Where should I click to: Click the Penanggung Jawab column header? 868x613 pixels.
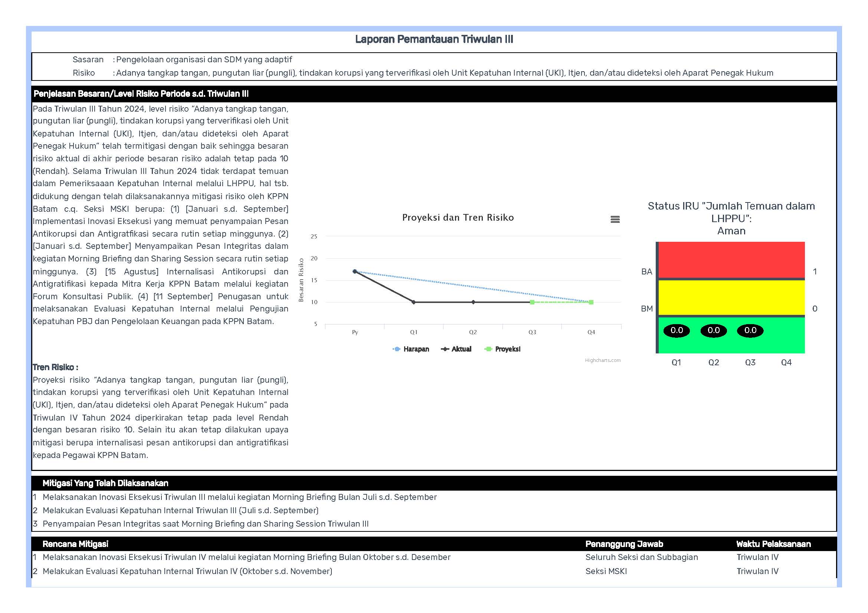pos(624,544)
